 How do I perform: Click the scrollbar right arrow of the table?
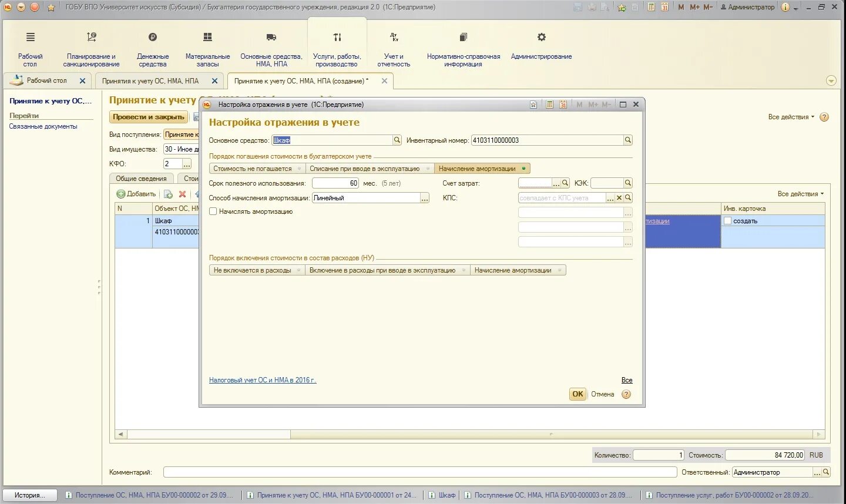(x=819, y=435)
